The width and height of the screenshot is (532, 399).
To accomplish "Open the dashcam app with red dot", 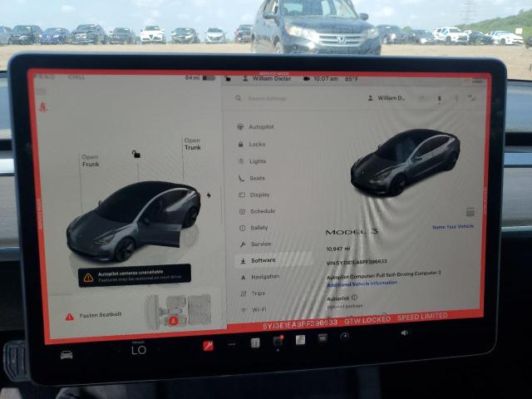I will [278, 341].
